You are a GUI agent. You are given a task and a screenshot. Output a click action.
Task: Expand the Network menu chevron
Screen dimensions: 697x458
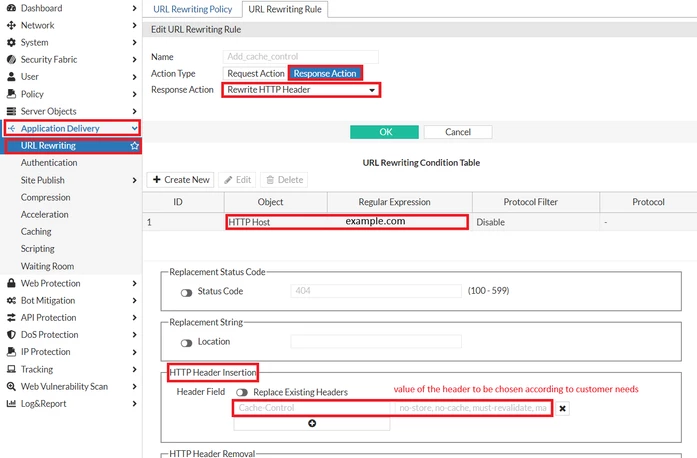point(134,25)
